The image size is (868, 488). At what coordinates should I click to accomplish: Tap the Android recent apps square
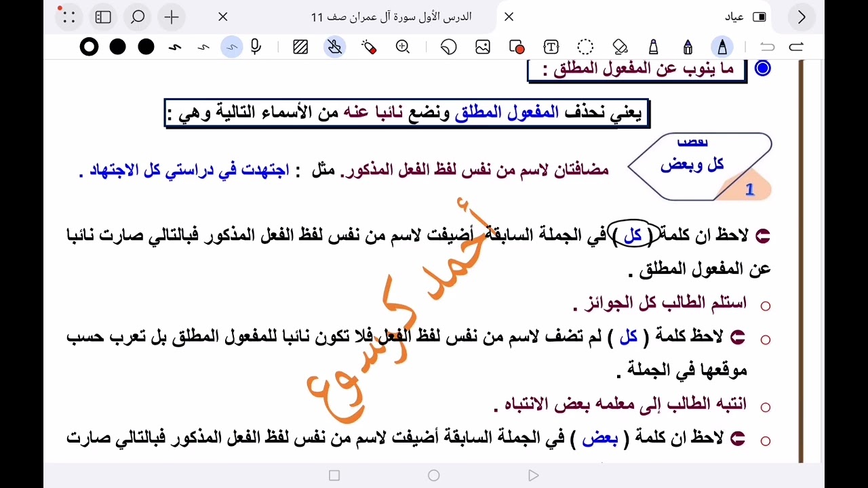pos(334,476)
